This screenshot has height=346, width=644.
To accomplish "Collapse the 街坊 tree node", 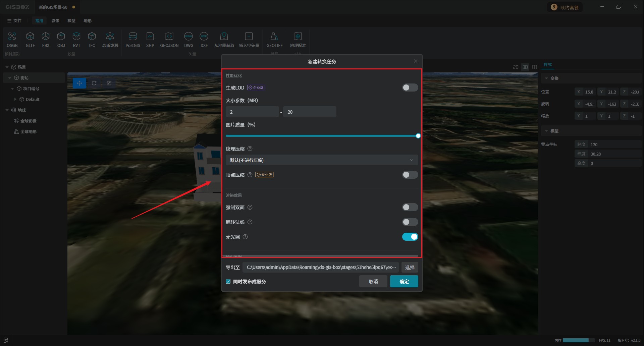I will (10, 78).
